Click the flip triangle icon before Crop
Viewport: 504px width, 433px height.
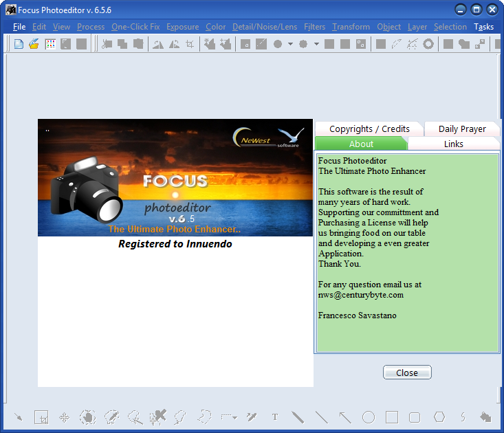[174, 44]
